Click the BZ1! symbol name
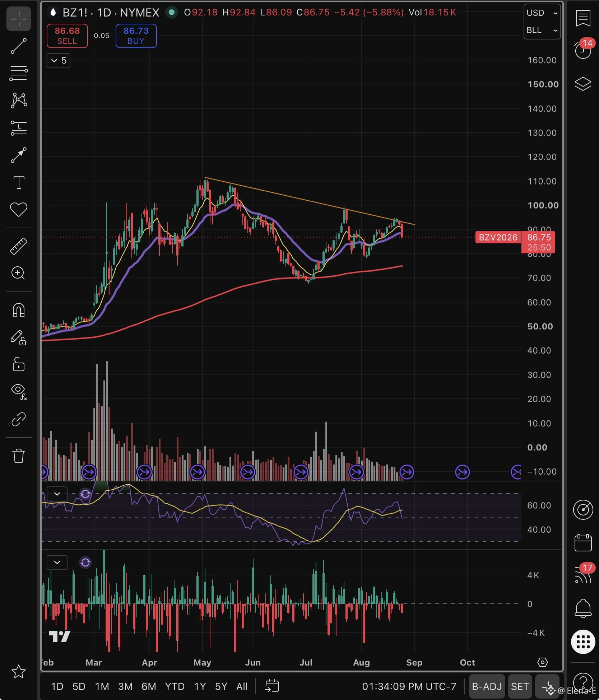599x700 pixels. coord(75,13)
